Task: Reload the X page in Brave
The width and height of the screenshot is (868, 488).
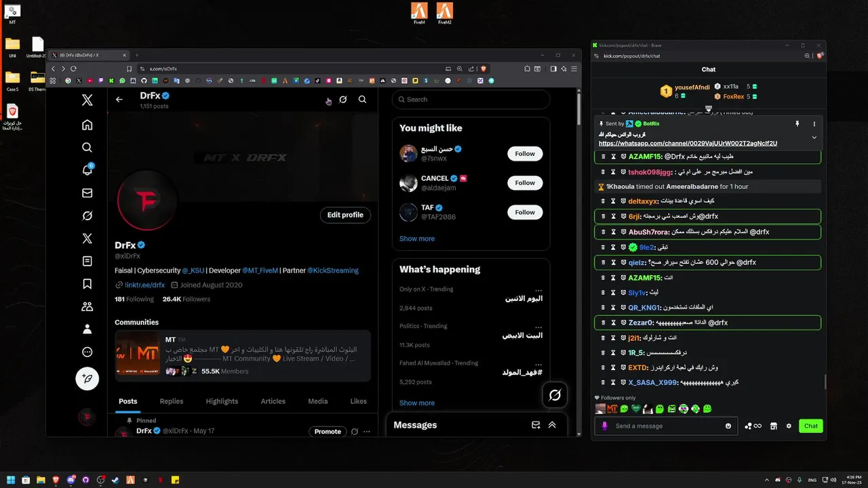Action: click(x=73, y=68)
